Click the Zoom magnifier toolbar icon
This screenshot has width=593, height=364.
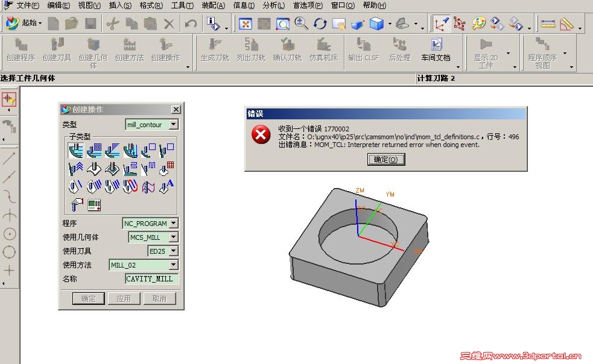click(x=301, y=24)
